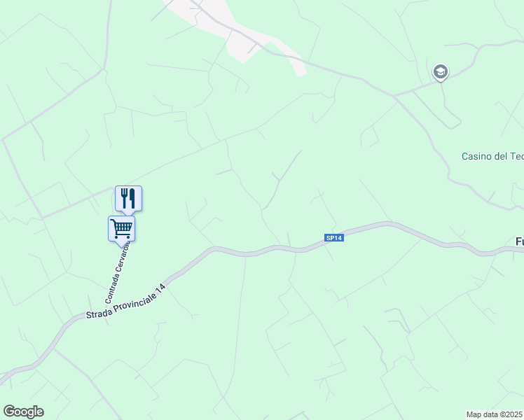Click where the straight southbound road leaves SP14
The height and width of the screenshot is (420, 524).
coord(246,255)
